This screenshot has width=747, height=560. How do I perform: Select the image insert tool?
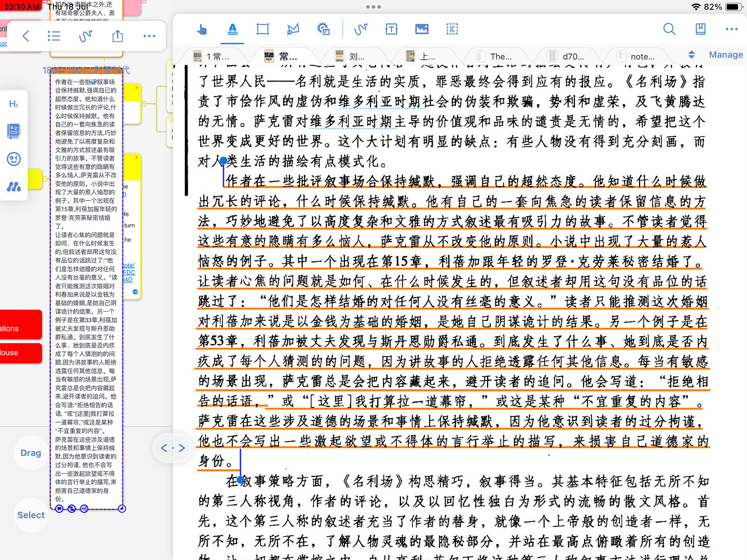tap(422, 29)
